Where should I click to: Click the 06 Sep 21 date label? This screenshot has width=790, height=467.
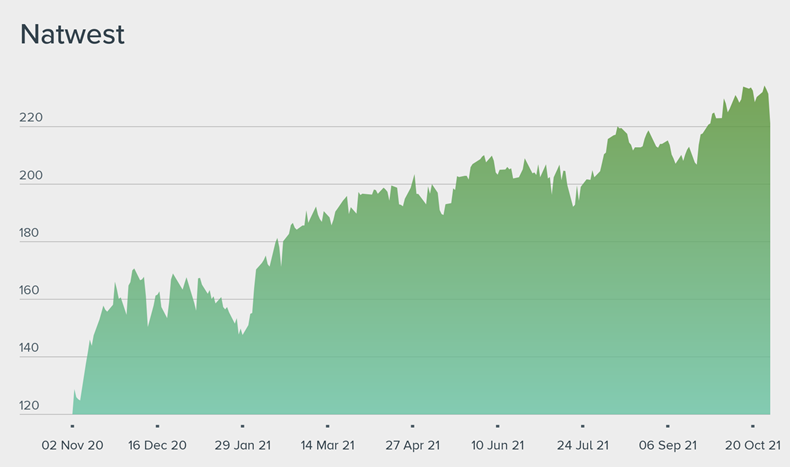coord(668,445)
